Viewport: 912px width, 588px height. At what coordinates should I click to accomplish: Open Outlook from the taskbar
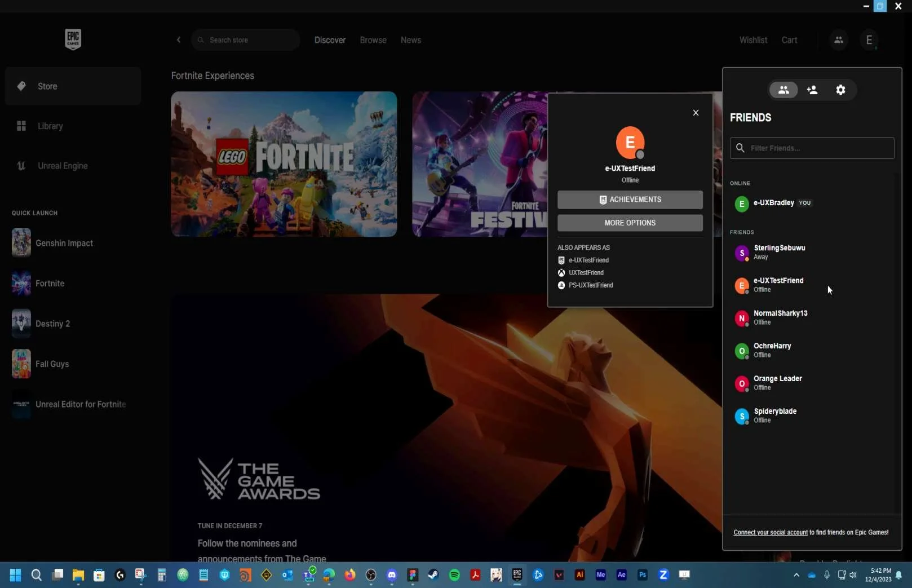pos(287,575)
